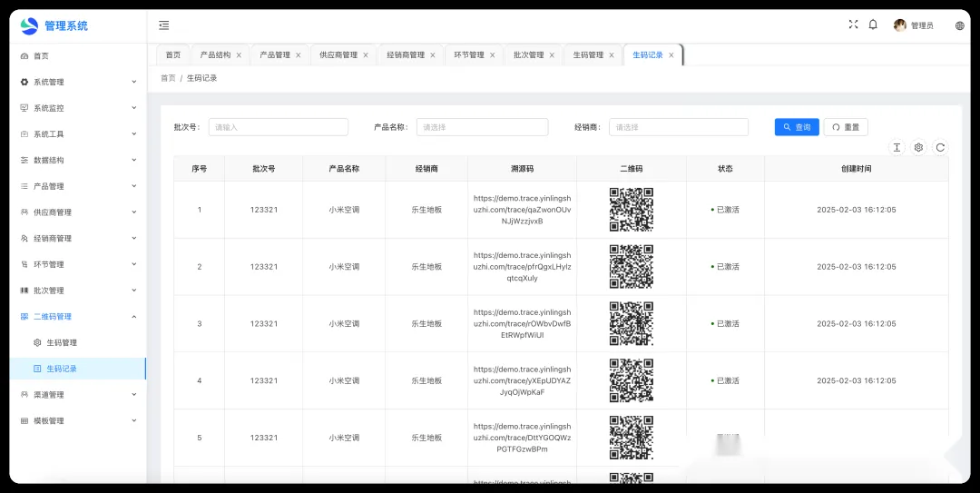
Task: Close the 产品结构 tab
Action: [x=239, y=55]
